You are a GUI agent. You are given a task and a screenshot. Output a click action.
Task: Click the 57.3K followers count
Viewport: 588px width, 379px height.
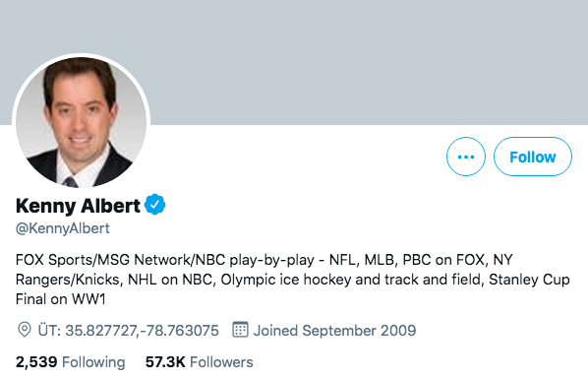(165, 362)
